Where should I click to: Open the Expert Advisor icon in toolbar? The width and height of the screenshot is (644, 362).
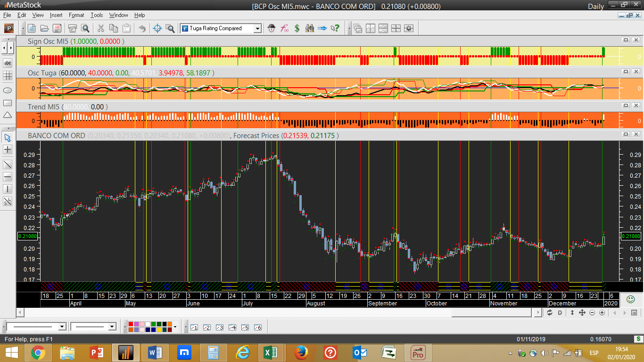[x=272, y=28]
